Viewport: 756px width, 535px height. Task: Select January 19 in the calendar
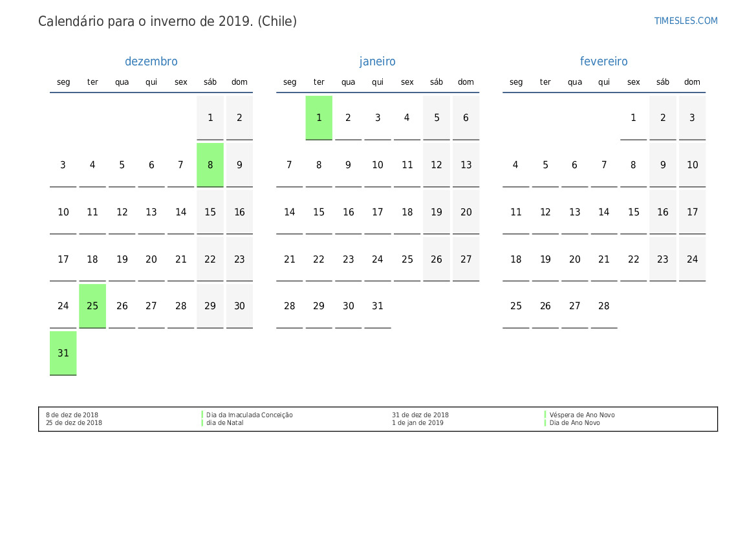(437, 212)
